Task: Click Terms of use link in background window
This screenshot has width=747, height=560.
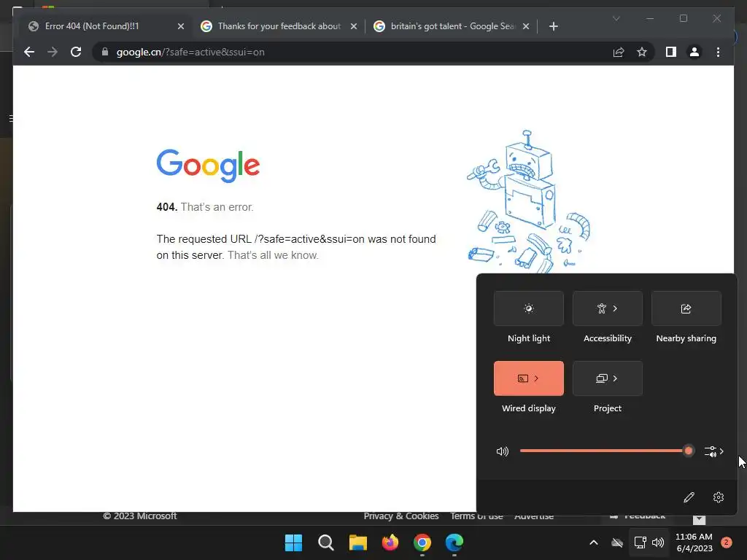Action: coord(476,516)
